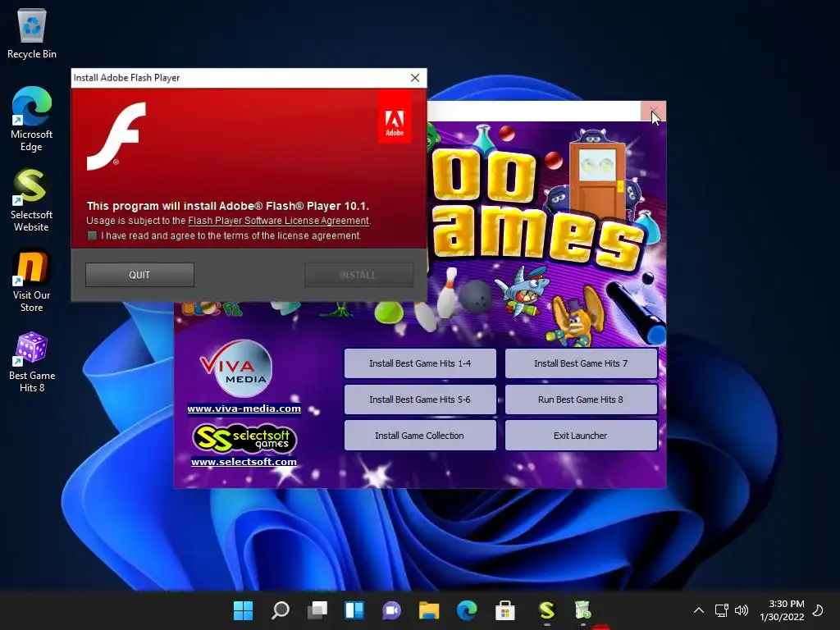Click the QUIT button
Viewport: 840px width, 630px height.
click(139, 275)
